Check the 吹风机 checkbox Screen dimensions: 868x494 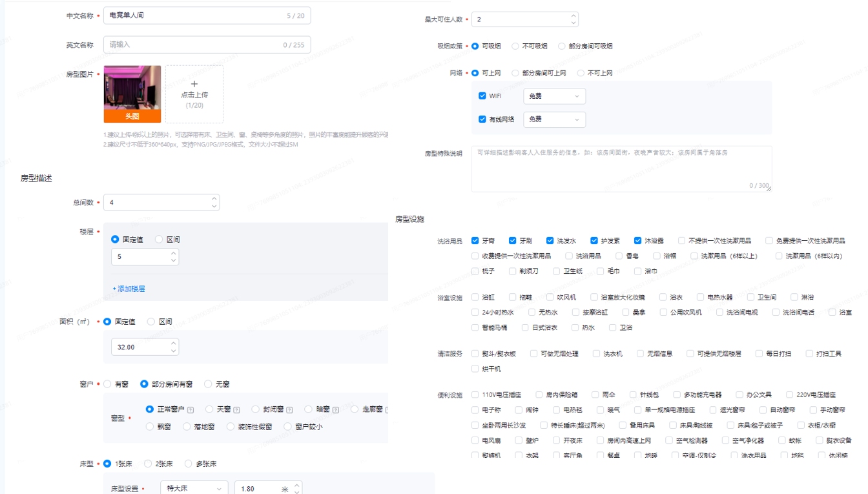pyautogui.click(x=550, y=297)
